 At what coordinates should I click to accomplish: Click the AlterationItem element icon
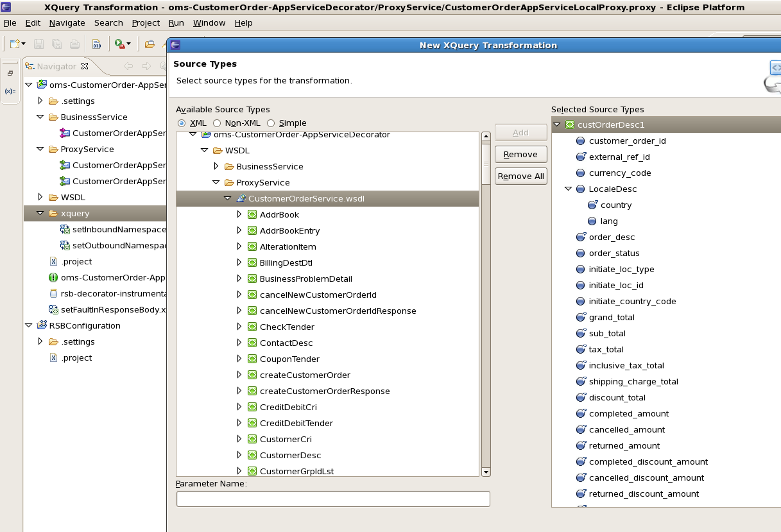click(x=252, y=246)
